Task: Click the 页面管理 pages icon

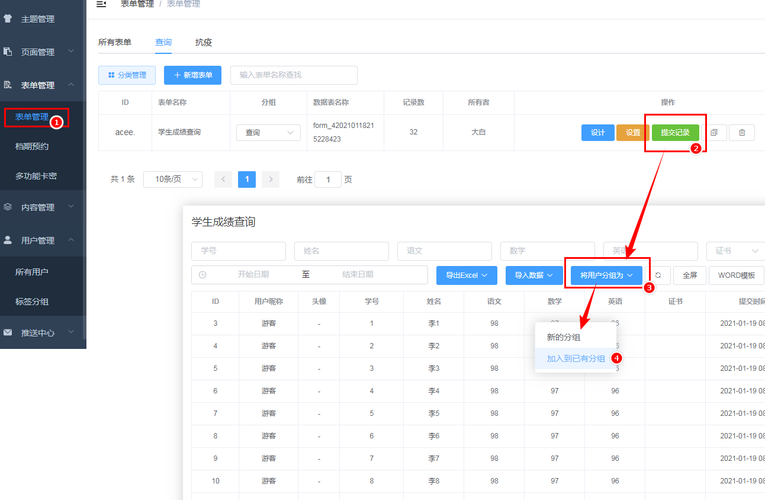Action: point(8,51)
